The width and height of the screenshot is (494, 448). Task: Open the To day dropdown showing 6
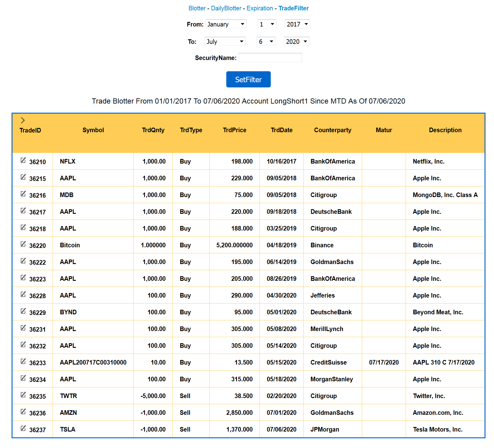click(266, 41)
